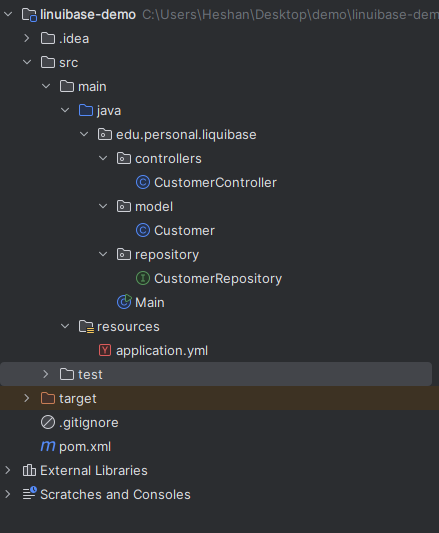The image size is (439, 533).
Task: Expand the test folder chevron
Action: pyautogui.click(x=46, y=374)
